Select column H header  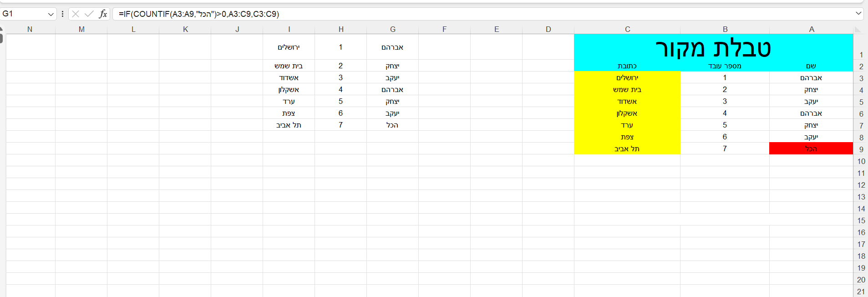coord(341,30)
